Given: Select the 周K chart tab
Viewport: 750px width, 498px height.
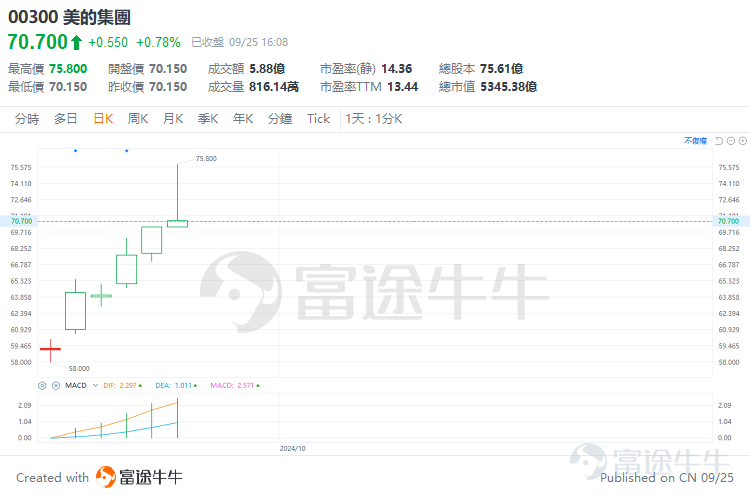Looking at the screenshot, I should click(x=138, y=119).
